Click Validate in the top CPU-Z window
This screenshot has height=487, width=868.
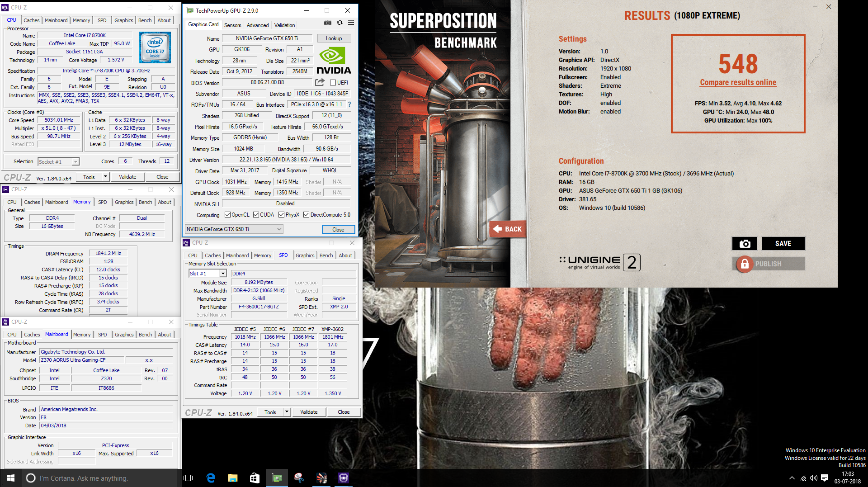click(x=127, y=177)
